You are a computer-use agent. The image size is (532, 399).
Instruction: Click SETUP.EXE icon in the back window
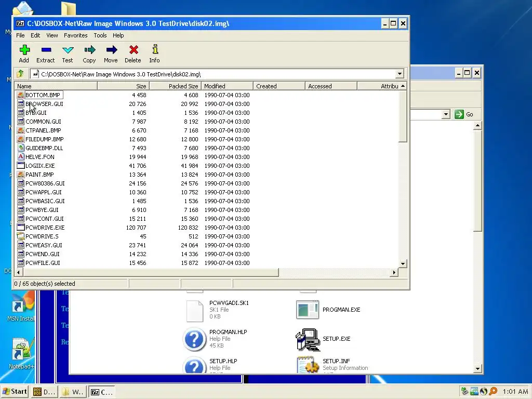tap(308, 339)
